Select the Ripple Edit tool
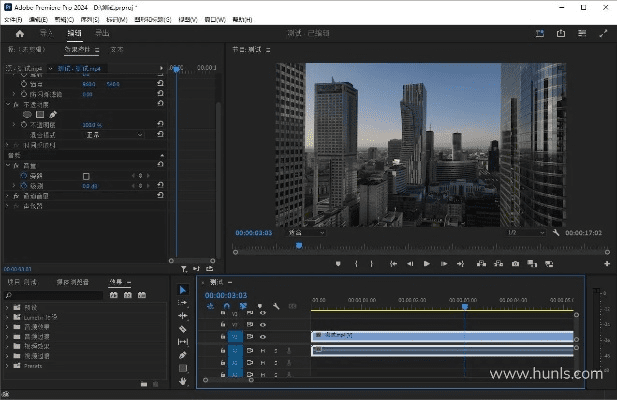 pyautogui.click(x=183, y=315)
